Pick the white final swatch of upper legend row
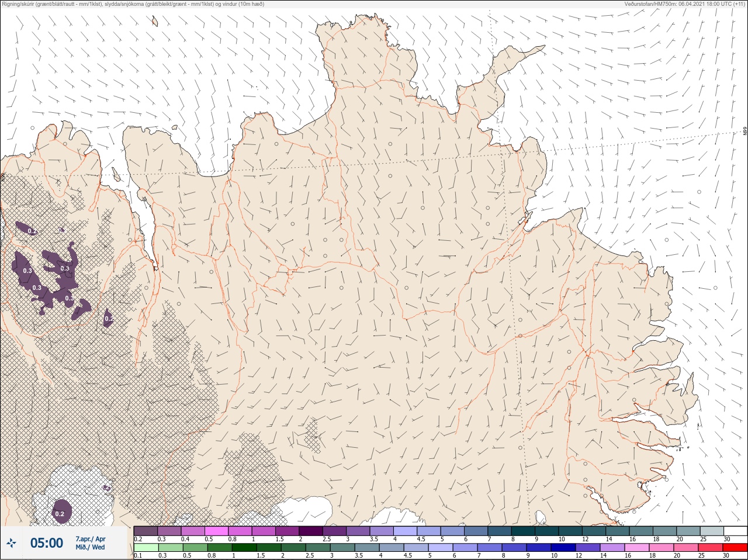Viewport: 748px width, 560px height. tap(735, 531)
